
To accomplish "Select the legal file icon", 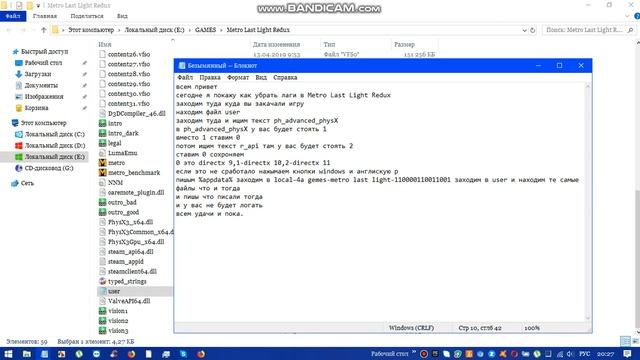I will coord(102,143).
